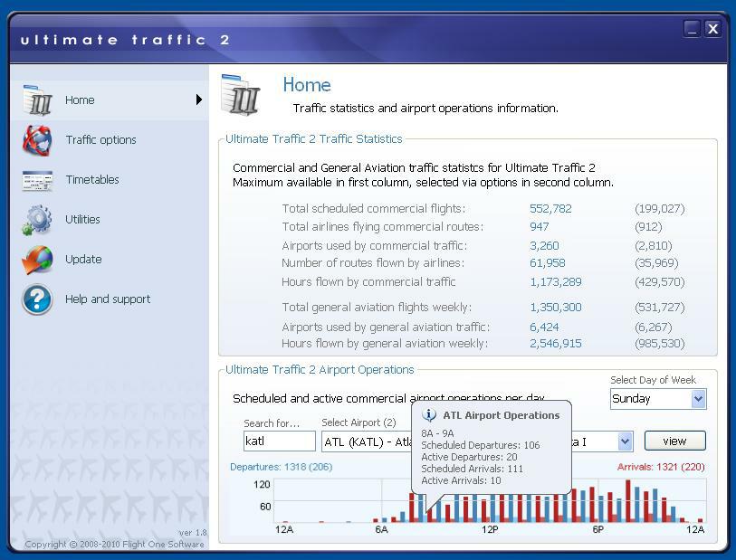Image resolution: width=736 pixels, height=560 pixels.
Task: Click the info icon in ATL tooltip
Action: coord(429,415)
